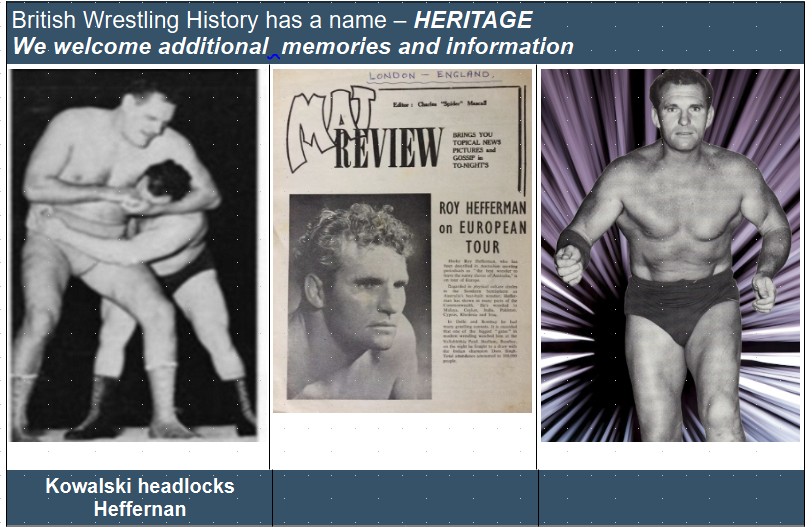Click the 'Kowalski headlocks Heffernan' caption

click(140, 497)
